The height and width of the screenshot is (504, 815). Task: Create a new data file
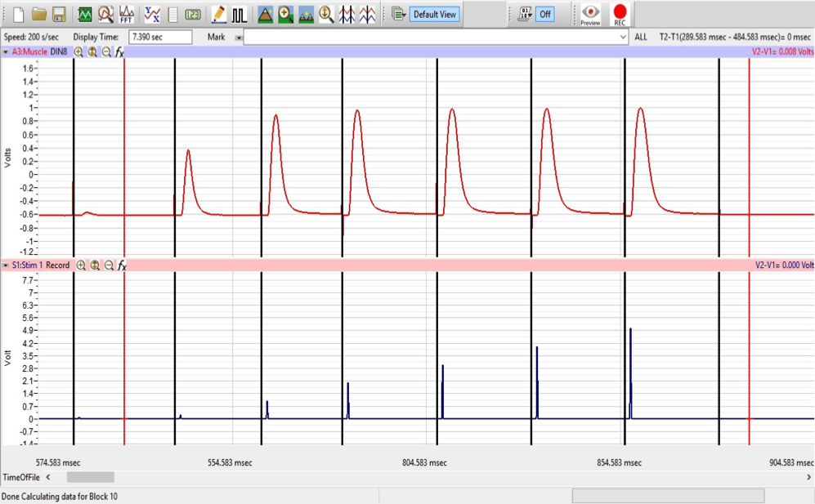[x=19, y=14]
